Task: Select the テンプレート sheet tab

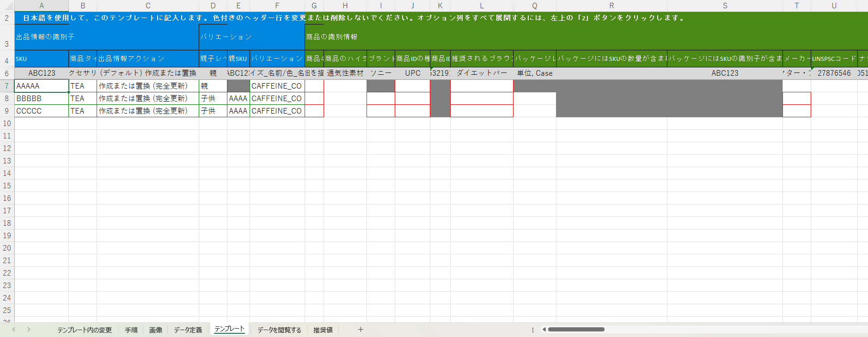Action: [x=229, y=329]
